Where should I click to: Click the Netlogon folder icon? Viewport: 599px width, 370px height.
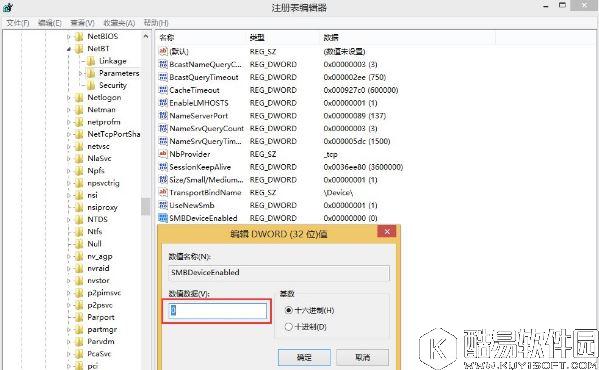pyautogui.click(x=79, y=98)
